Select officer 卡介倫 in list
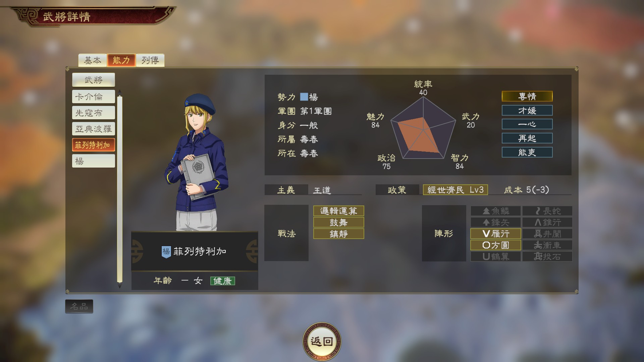This screenshot has width=644, height=362. click(x=94, y=97)
